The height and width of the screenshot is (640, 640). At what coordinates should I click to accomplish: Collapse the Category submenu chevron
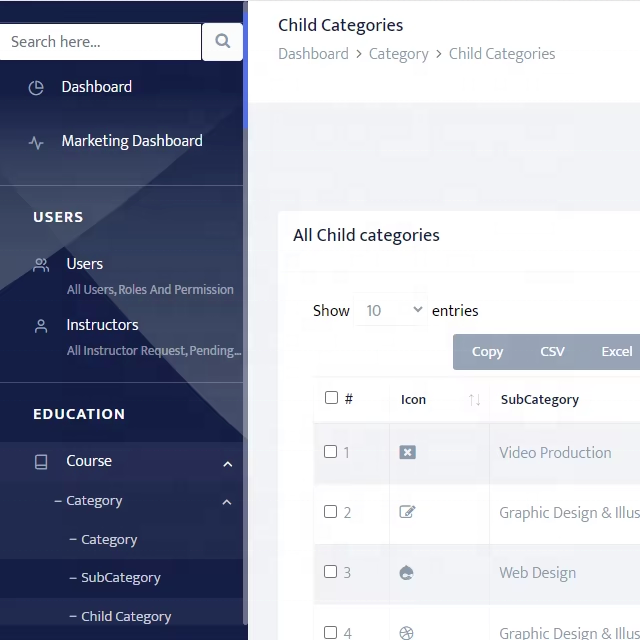[x=227, y=502]
